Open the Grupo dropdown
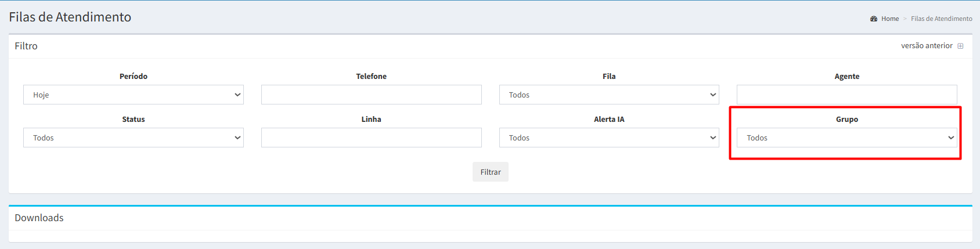This screenshot has height=249, width=980. (x=846, y=138)
